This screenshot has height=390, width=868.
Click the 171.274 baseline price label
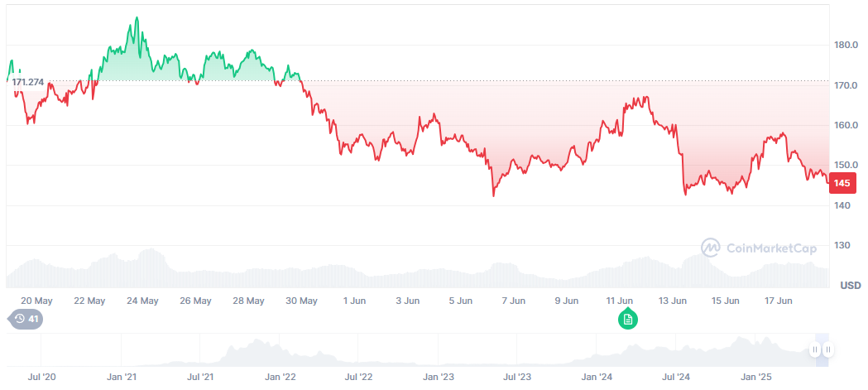click(x=28, y=83)
